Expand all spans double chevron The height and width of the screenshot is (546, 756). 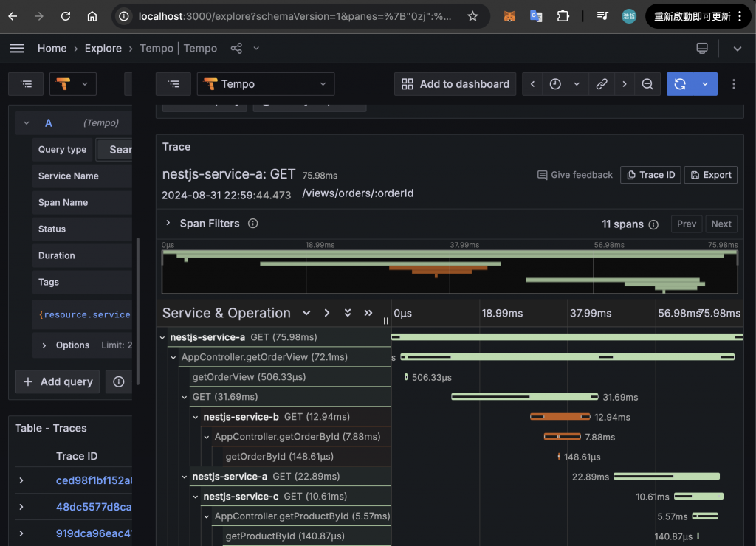[x=348, y=314]
